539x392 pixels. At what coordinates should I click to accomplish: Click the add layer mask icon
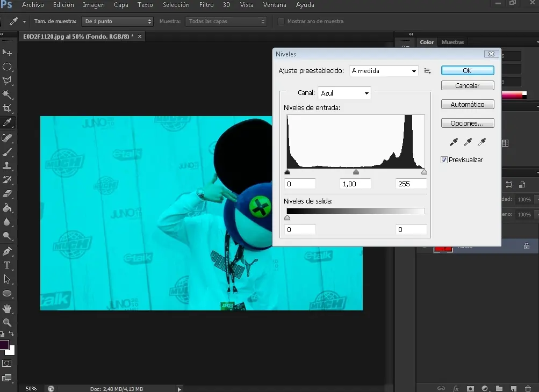470,388
